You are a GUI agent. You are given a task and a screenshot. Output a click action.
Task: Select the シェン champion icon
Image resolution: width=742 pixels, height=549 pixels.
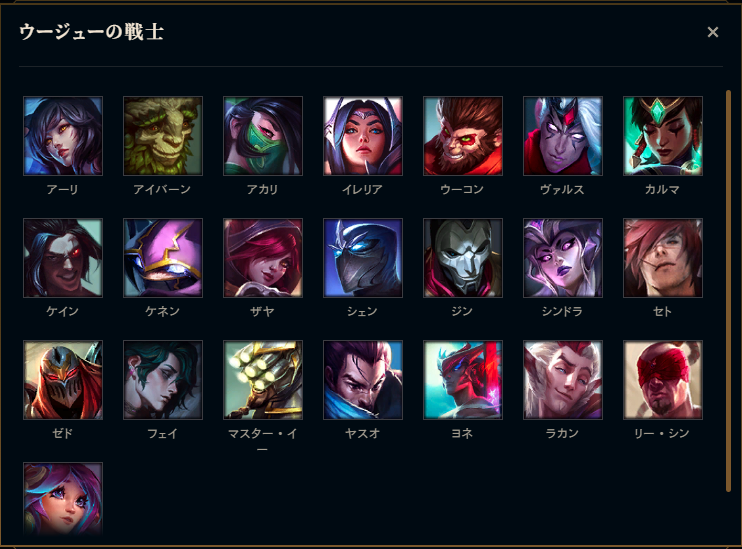[x=363, y=258]
